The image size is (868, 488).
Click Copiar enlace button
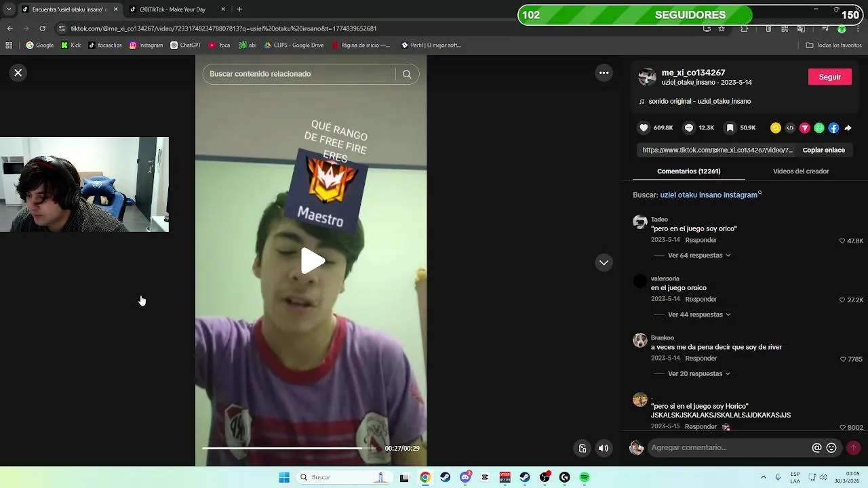(x=823, y=150)
